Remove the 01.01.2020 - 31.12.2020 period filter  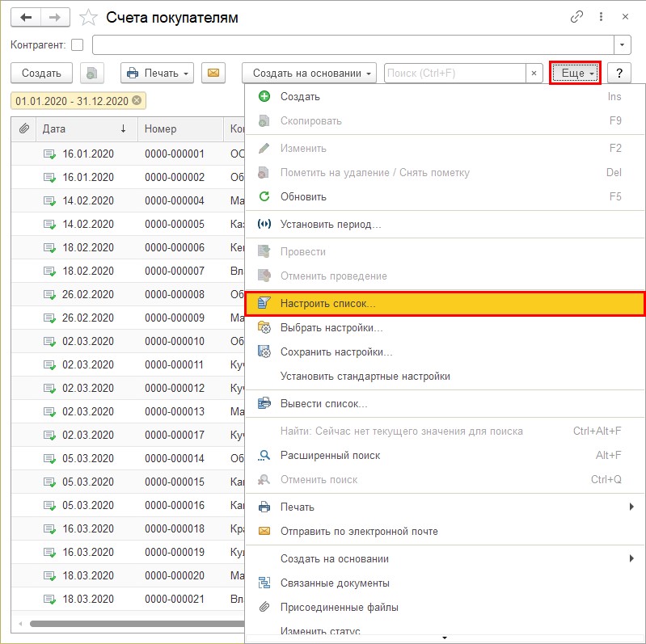(x=137, y=101)
